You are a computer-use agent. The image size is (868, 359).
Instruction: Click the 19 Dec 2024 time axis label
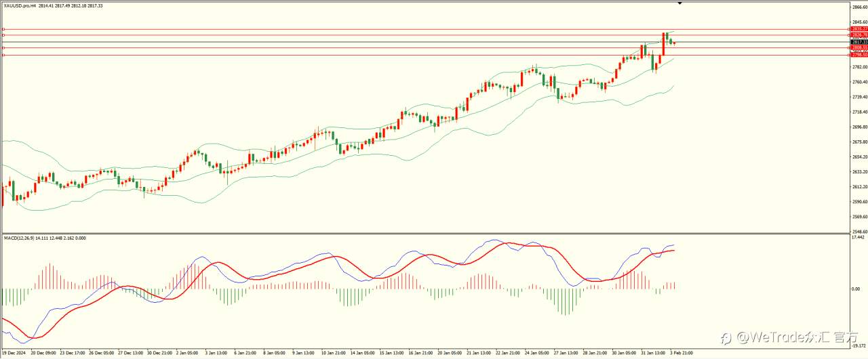click(13, 353)
